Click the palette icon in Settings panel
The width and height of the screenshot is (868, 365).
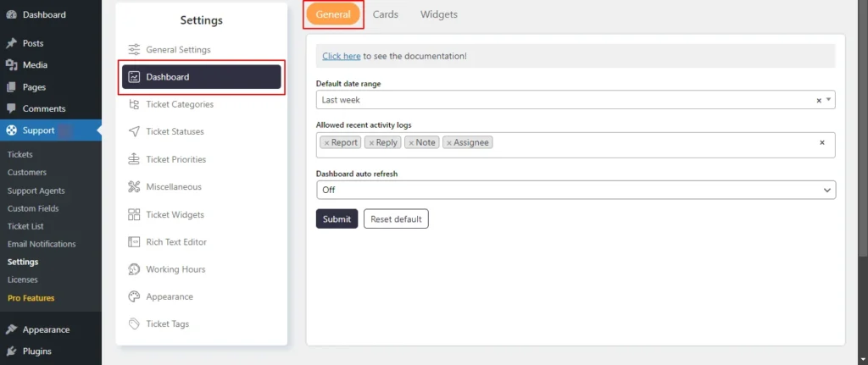[x=134, y=297]
